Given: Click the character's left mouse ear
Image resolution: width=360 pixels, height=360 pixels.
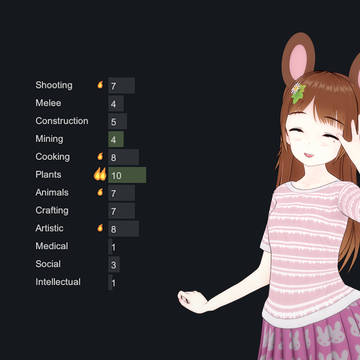Looking at the screenshot, I should click(x=298, y=57).
